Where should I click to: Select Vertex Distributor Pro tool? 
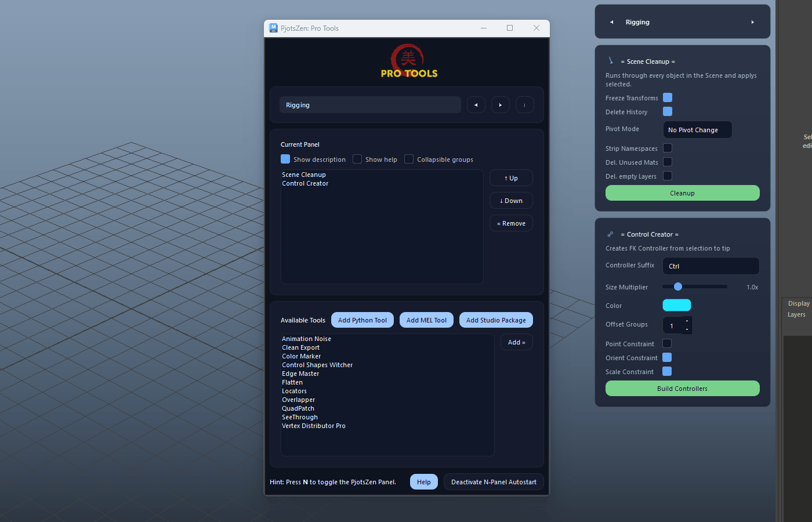(313, 426)
